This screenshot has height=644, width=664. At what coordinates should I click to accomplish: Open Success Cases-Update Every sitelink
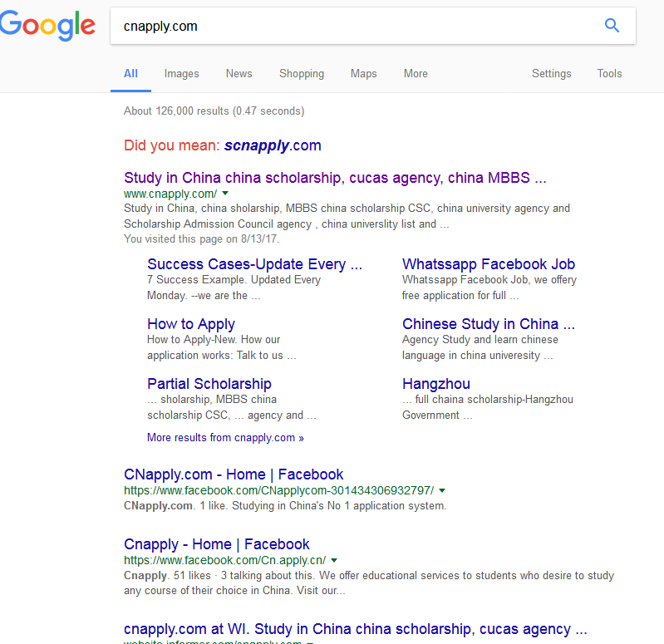pos(254,264)
